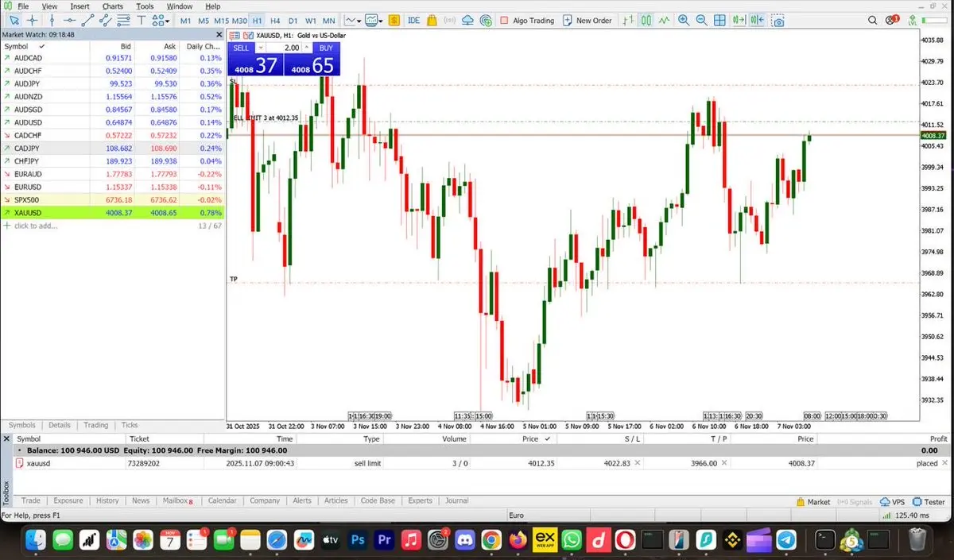Tile chart windows grid icon
954x560 pixels.
pyautogui.click(x=719, y=20)
